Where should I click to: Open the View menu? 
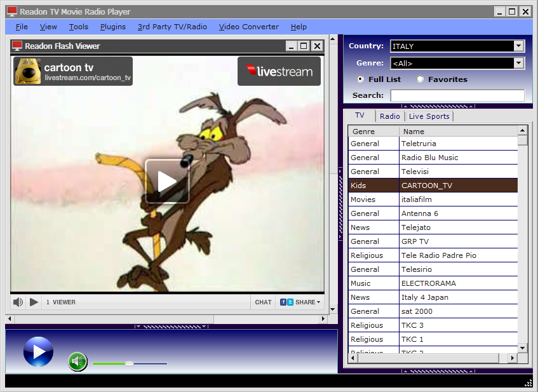[x=48, y=27]
